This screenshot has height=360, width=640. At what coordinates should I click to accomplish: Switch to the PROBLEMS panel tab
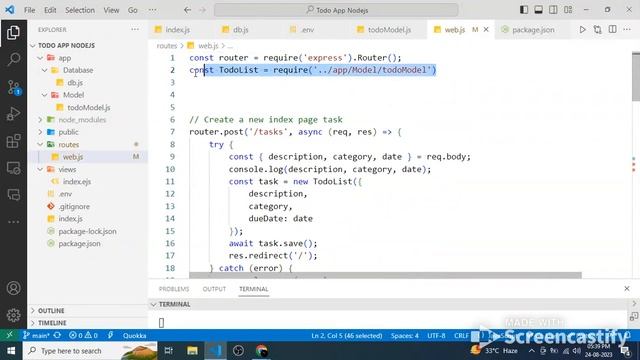coord(174,289)
